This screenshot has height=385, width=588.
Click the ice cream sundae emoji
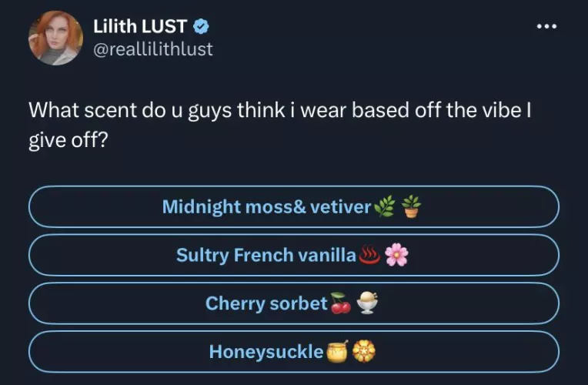coord(368,304)
